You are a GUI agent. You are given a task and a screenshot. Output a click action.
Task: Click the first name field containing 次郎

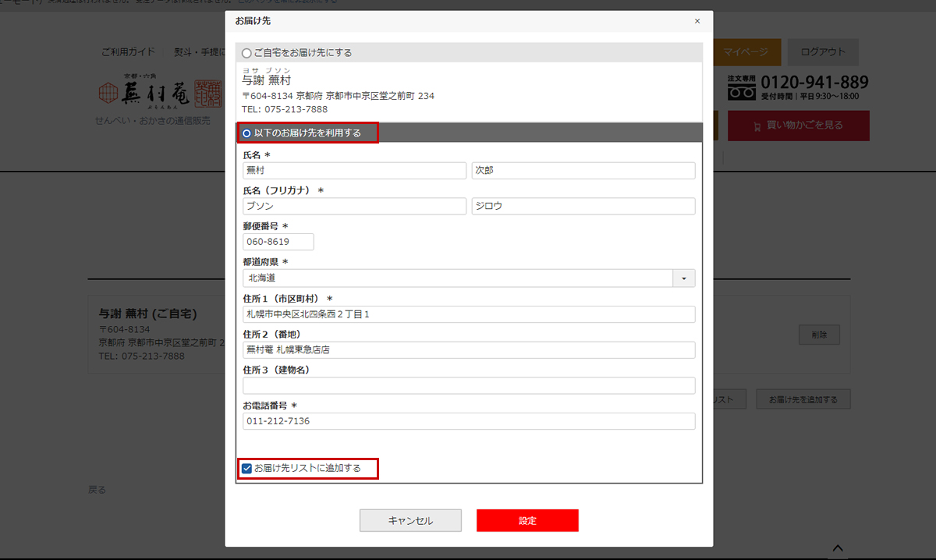583,171
